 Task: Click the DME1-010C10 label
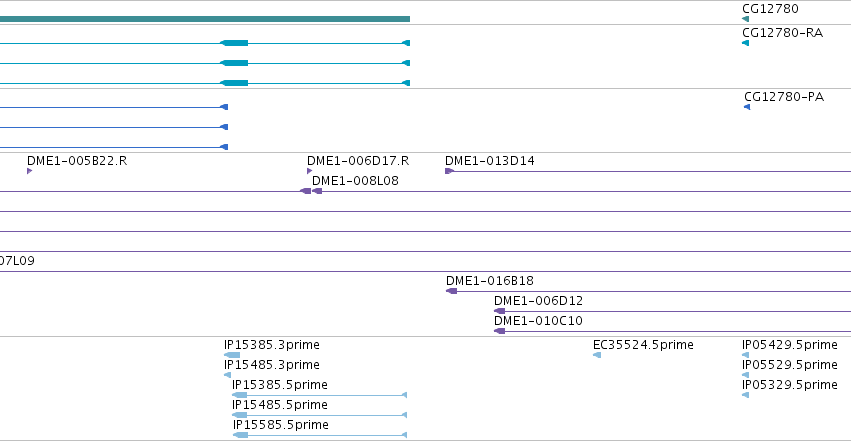tap(538, 321)
